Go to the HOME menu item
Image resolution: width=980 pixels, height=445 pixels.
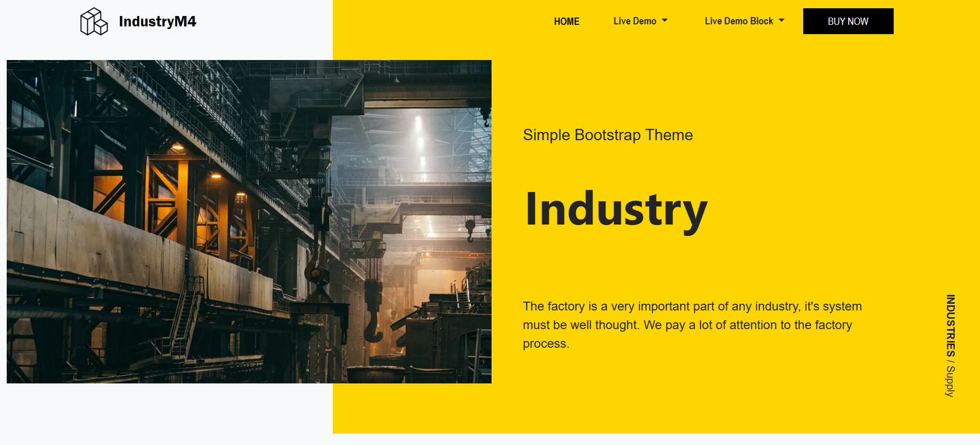pos(566,22)
